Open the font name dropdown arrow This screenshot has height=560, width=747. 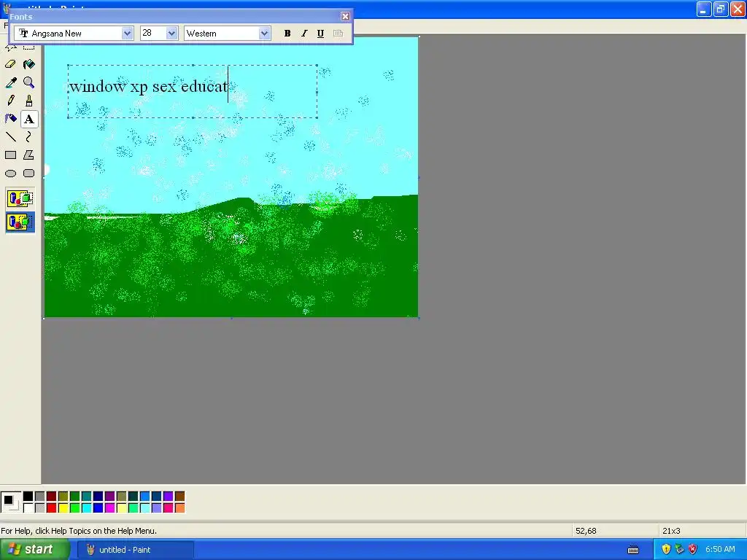tap(127, 34)
